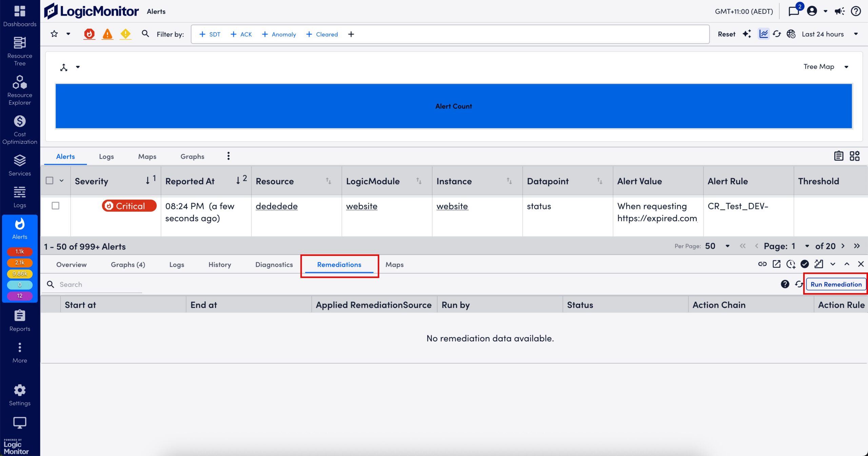Open Settings gear in sidebar

coord(20,395)
